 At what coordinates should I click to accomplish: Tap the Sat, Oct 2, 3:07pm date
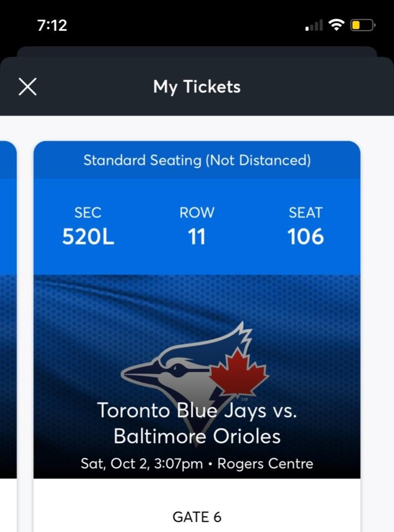tap(141, 463)
